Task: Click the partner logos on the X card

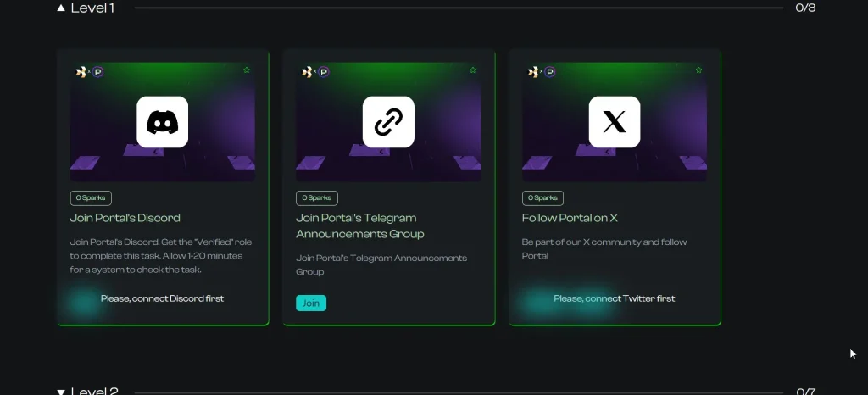Action: pyautogui.click(x=542, y=72)
